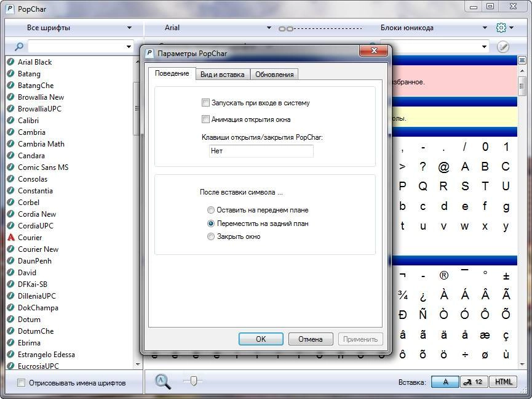
Task: Select the ç cedilla character
Action: [506, 336]
